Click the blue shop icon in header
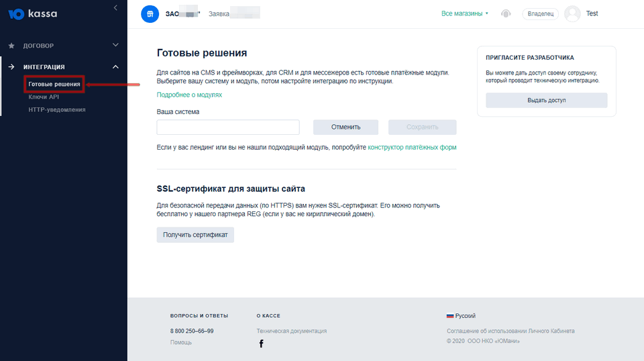The height and width of the screenshot is (361, 644). pos(150,13)
